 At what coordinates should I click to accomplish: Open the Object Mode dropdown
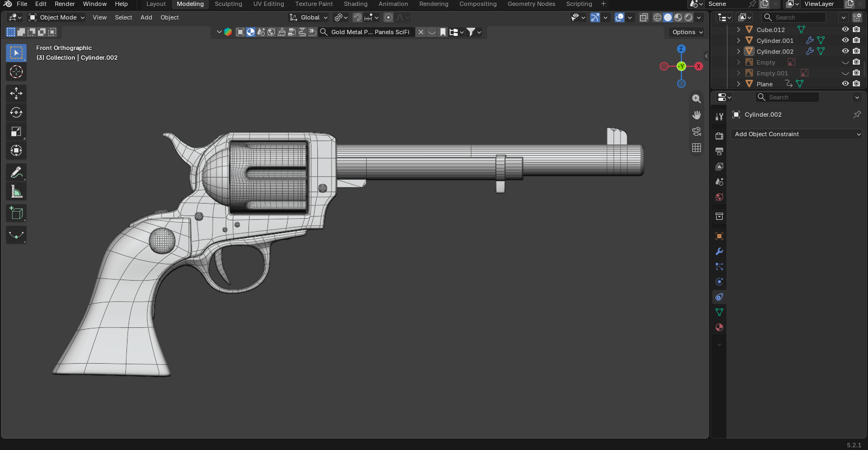(x=57, y=17)
